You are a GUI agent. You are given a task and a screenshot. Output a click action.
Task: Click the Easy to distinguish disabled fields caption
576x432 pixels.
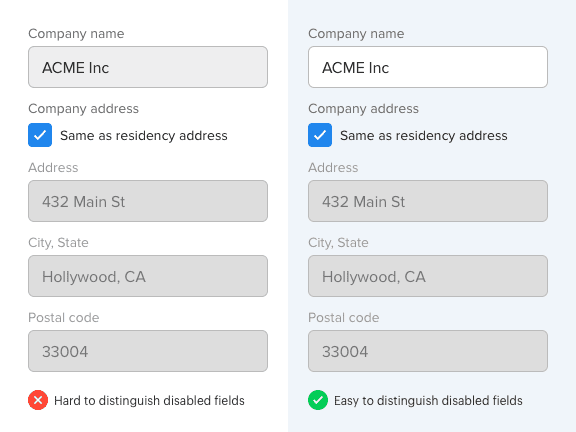[428, 400]
